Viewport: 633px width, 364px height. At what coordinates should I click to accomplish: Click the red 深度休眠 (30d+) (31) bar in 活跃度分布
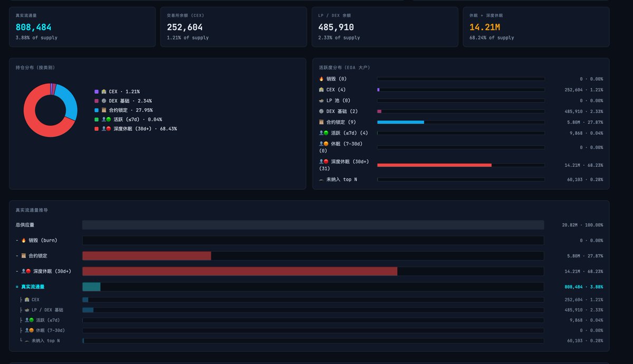(434, 165)
